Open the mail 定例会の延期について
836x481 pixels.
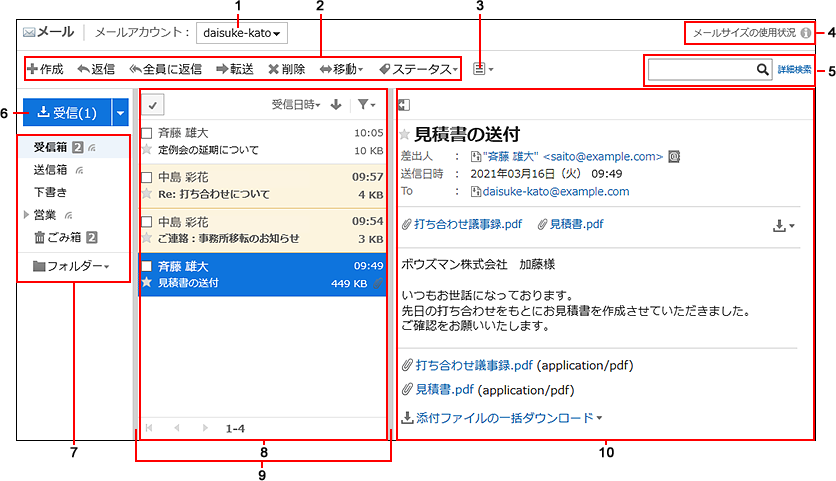point(208,150)
